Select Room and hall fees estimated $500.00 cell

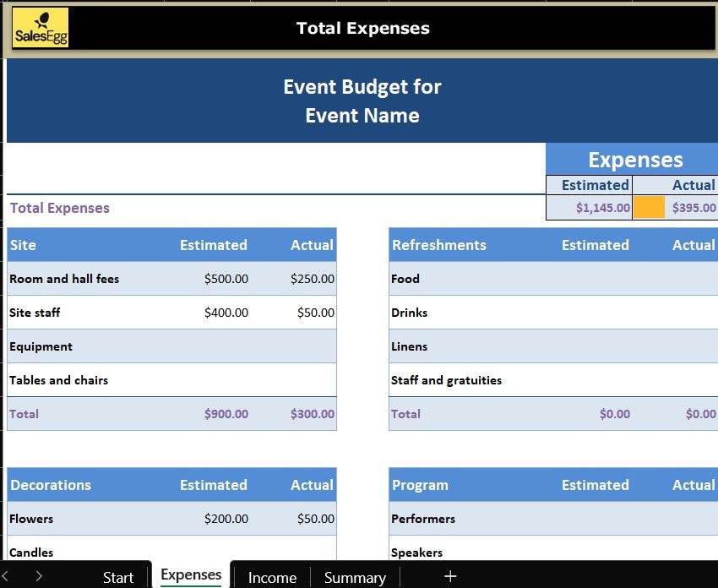(x=226, y=279)
